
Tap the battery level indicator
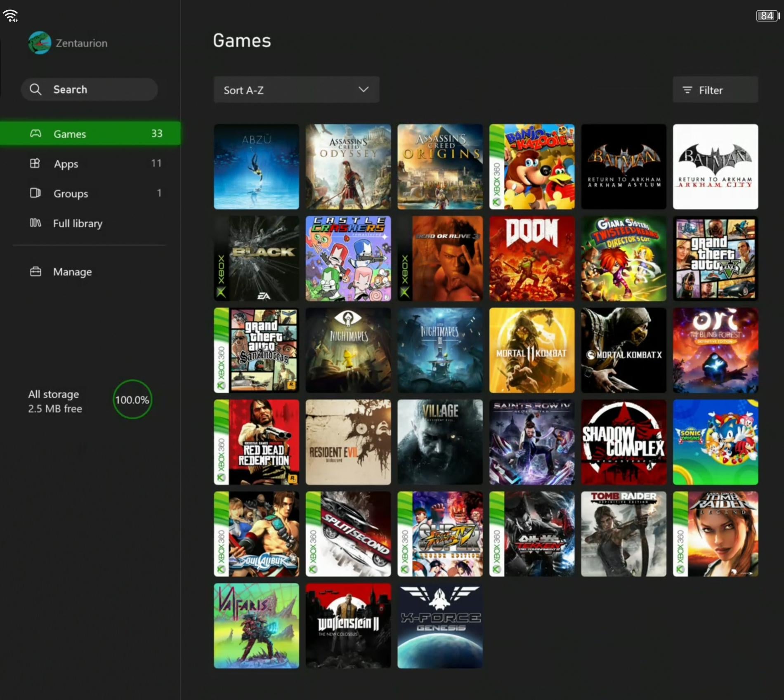pos(767,16)
